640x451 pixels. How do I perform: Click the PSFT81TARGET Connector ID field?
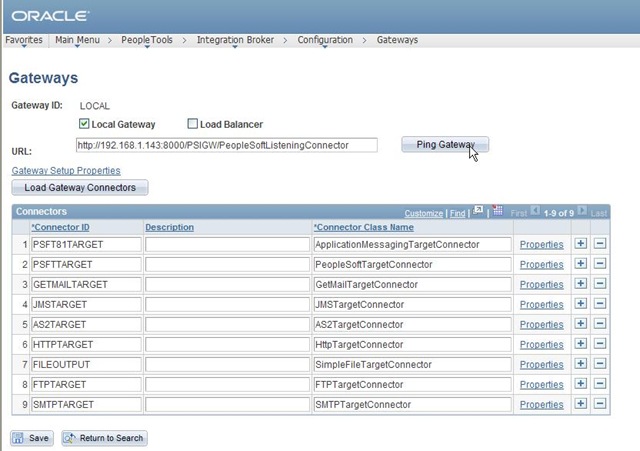coord(86,244)
